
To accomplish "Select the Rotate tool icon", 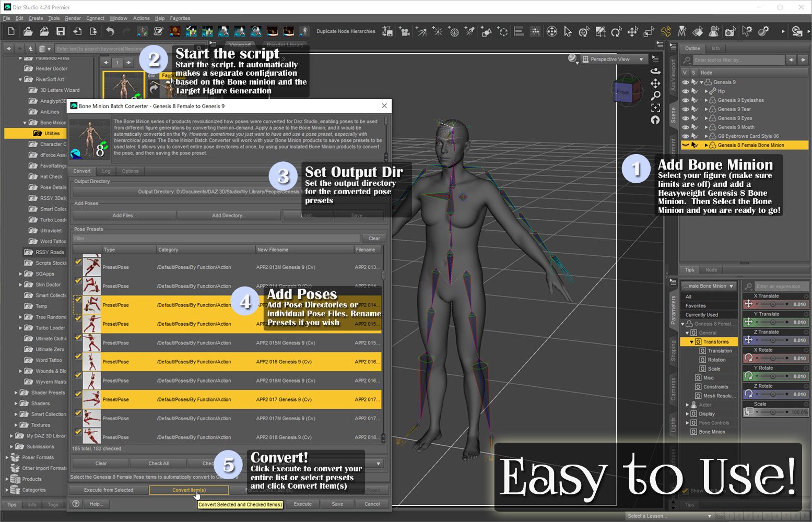I will 616,32.
